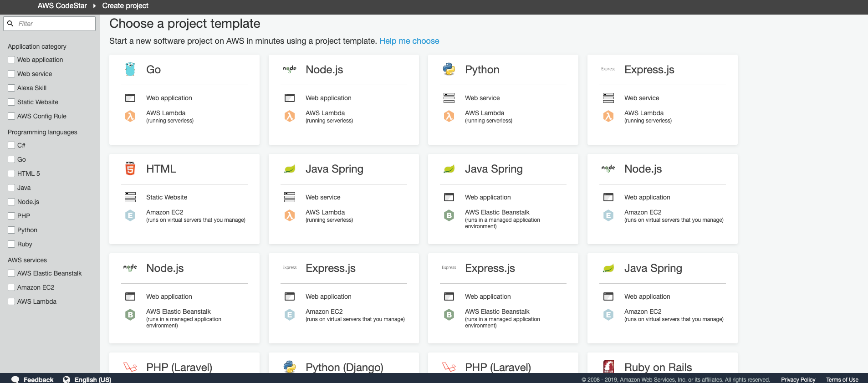
Task: Click the Feedback speech bubble icon
Action: (x=15, y=379)
